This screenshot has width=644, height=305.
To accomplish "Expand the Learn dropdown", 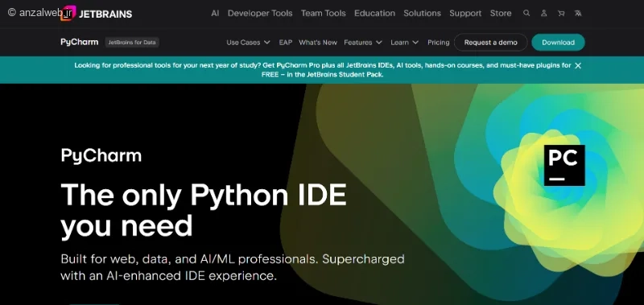I will point(405,43).
